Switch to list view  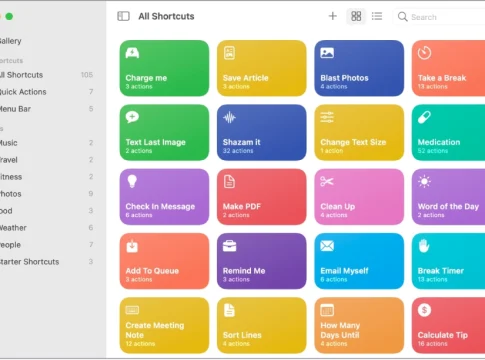click(377, 16)
